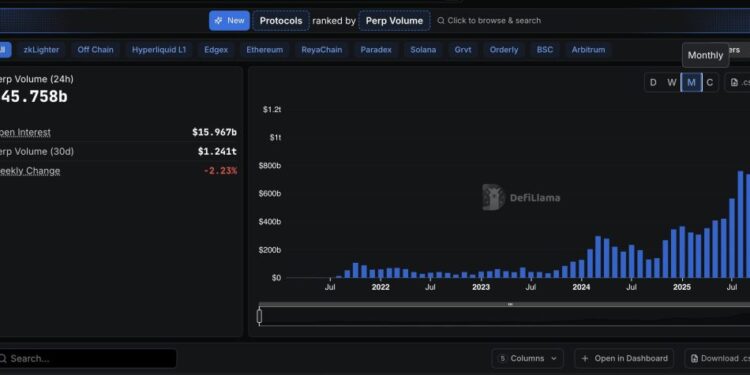The width and height of the screenshot is (750, 375).
Task: Click the Perp Volume (30d) label
Action: click(x=36, y=152)
